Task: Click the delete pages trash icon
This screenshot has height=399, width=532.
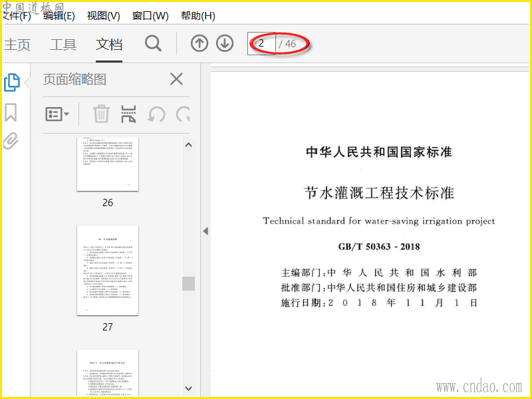Action: pos(101,114)
